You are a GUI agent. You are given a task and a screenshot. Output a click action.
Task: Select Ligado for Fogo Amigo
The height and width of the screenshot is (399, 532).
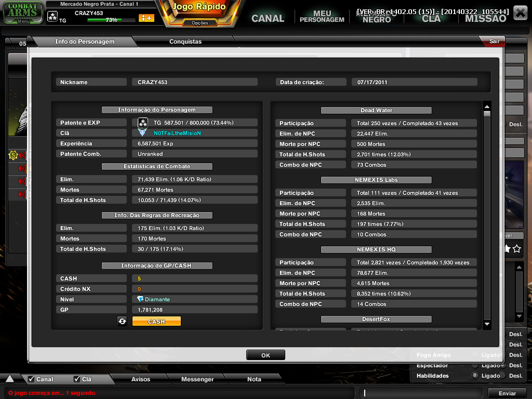tap(475, 354)
